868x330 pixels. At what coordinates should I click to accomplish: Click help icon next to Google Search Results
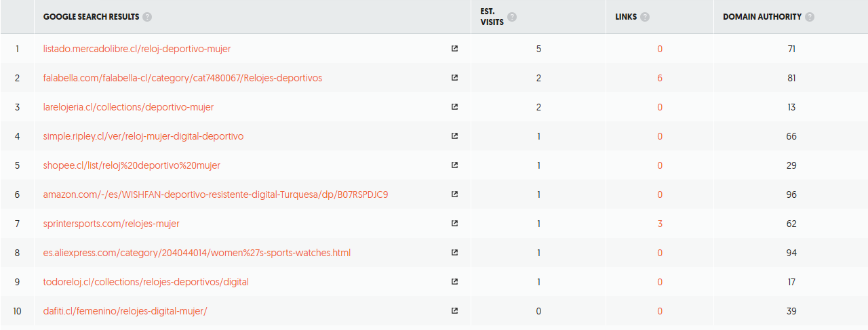pos(147,17)
